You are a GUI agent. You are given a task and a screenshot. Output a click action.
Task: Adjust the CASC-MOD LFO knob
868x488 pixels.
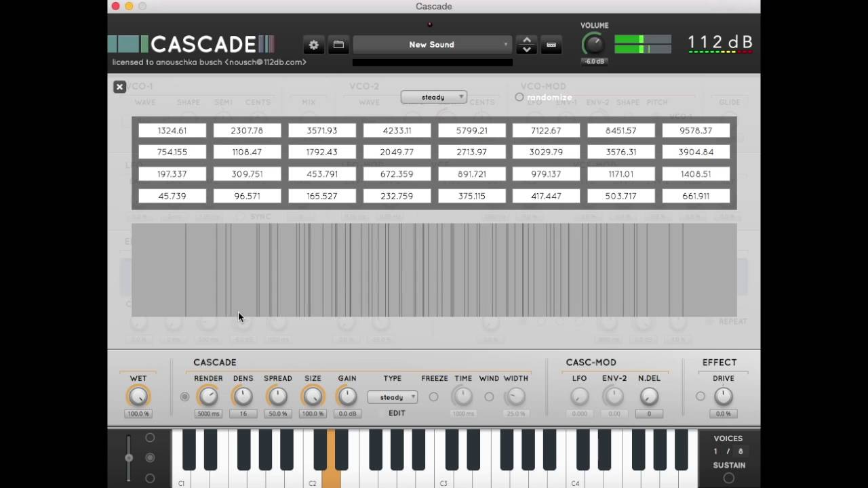tap(580, 396)
